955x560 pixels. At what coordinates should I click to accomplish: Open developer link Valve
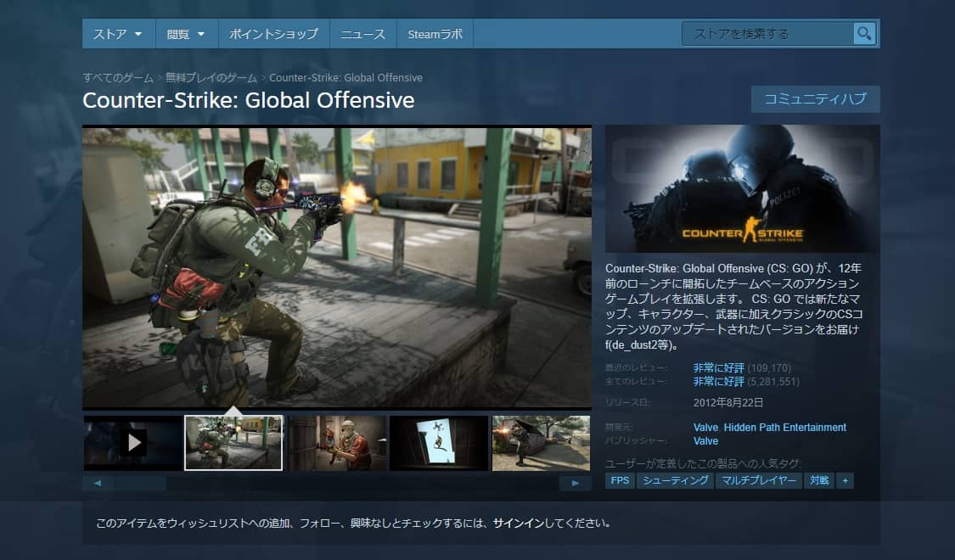point(705,428)
